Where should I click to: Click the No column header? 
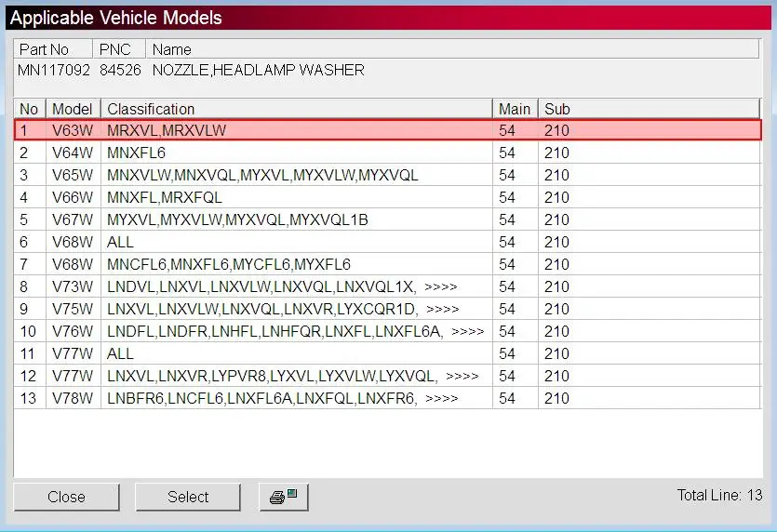click(x=30, y=109)
